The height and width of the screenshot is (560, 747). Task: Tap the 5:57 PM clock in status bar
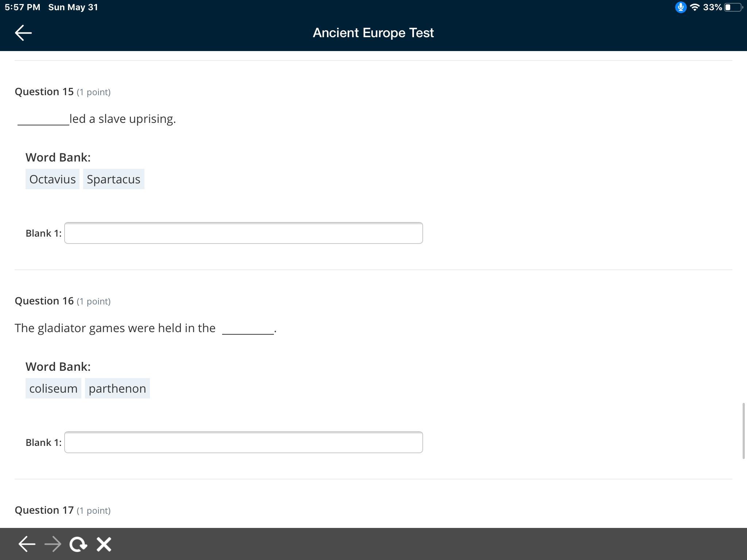click(x=23, y=7)
